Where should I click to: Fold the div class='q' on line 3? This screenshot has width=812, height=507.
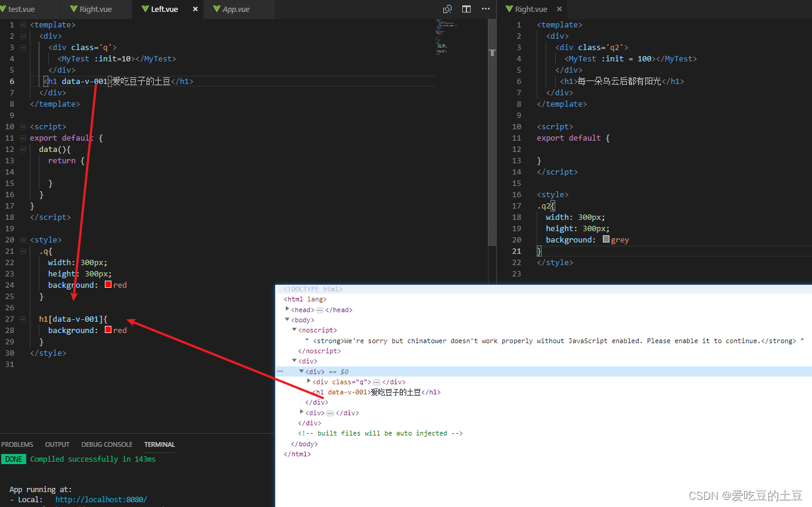(23, 48)
